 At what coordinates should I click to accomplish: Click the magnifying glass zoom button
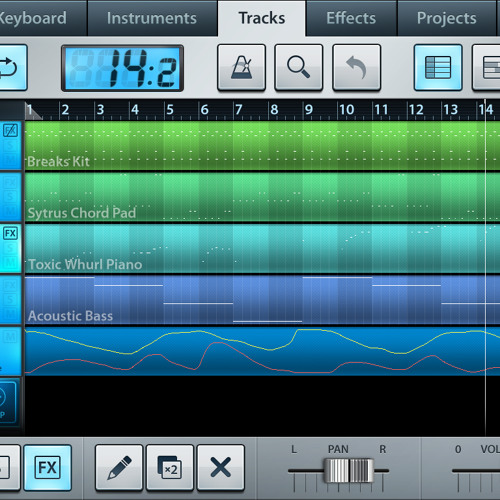[x=299, y=67]
